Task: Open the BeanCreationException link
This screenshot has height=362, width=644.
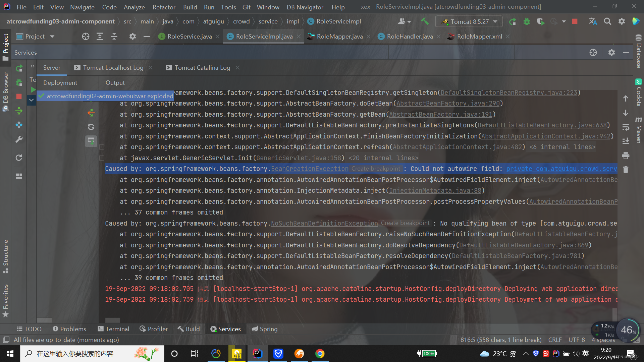Action: pos(309,169)
